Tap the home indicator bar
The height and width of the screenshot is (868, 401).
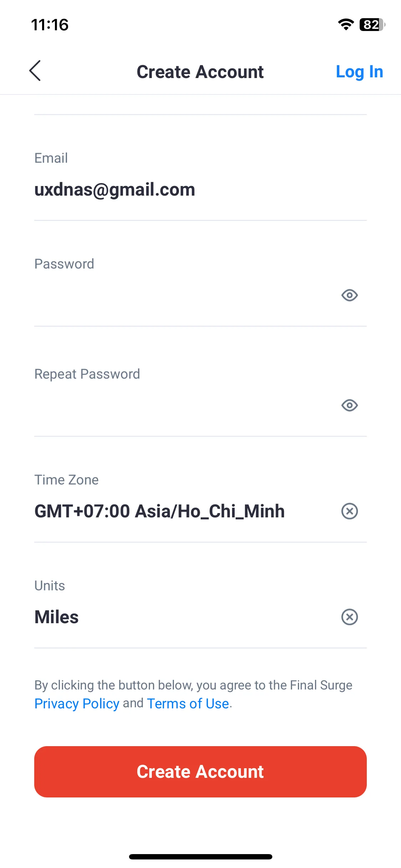pyautogui.click(x=200, y=857)
